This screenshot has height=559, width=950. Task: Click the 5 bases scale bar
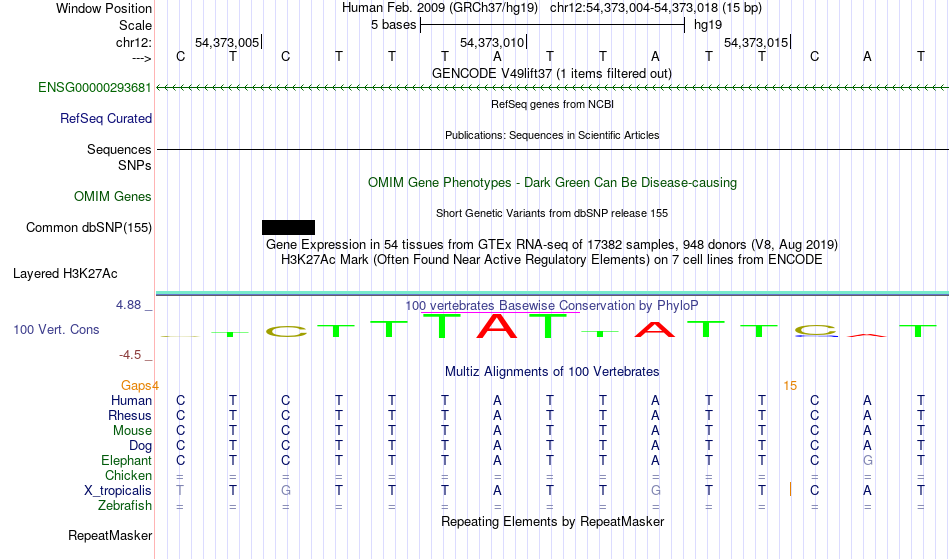pos(552,25)
